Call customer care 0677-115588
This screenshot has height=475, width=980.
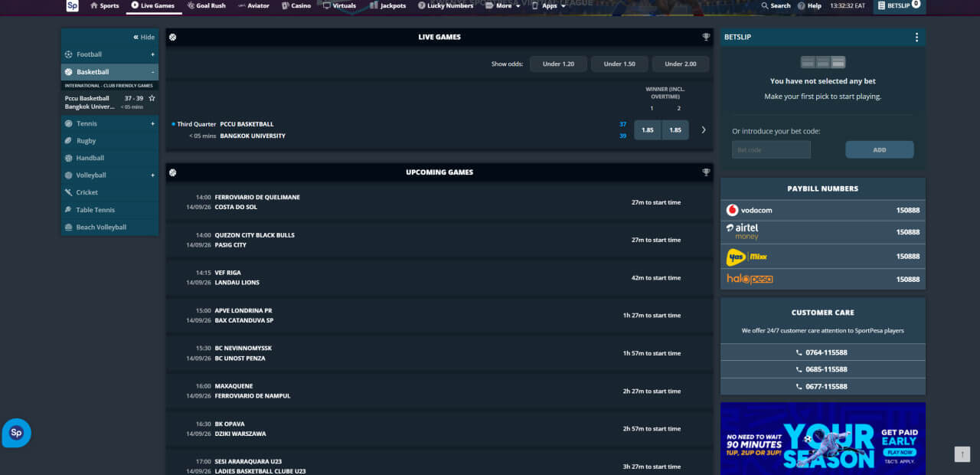point(823,387)
